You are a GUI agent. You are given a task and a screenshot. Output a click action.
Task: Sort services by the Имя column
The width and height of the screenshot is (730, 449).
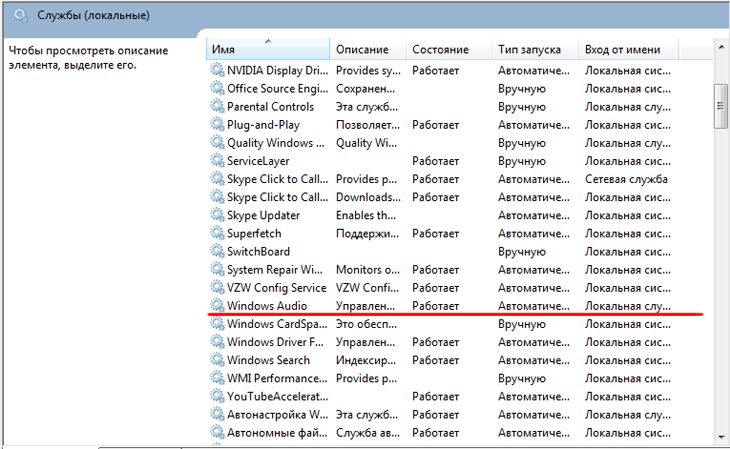[268, 49]
